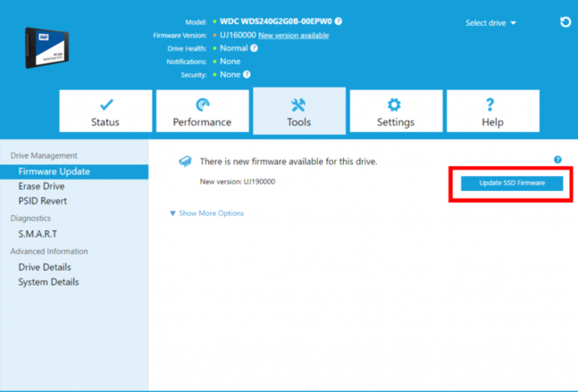The width and height of the screenshot is (578, 392).
Task: Click the Diagnostics heading
Action: (x=30, y=218)
